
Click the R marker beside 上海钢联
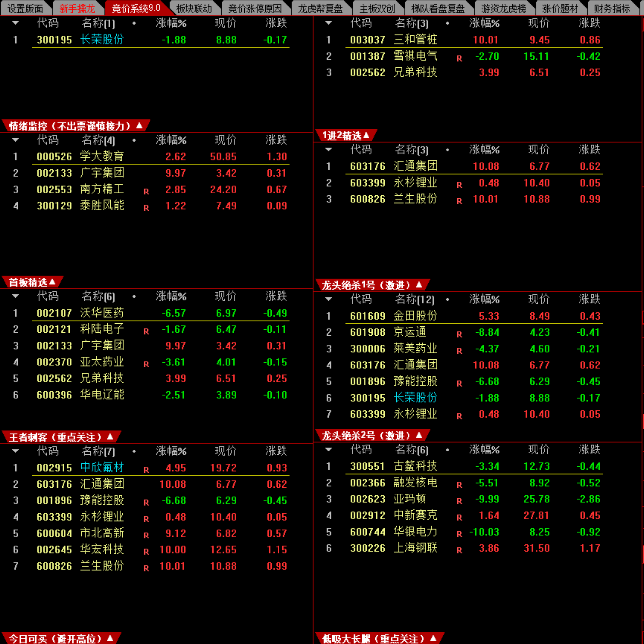click(x=459, y=550)
